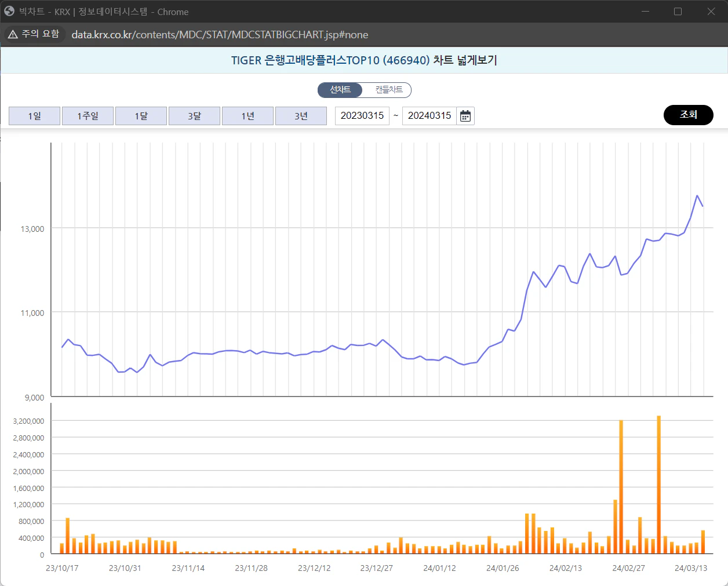The image size is (728, 586).
Task: Click the 3,200,000 volume axis label
Action: (28, 421)
